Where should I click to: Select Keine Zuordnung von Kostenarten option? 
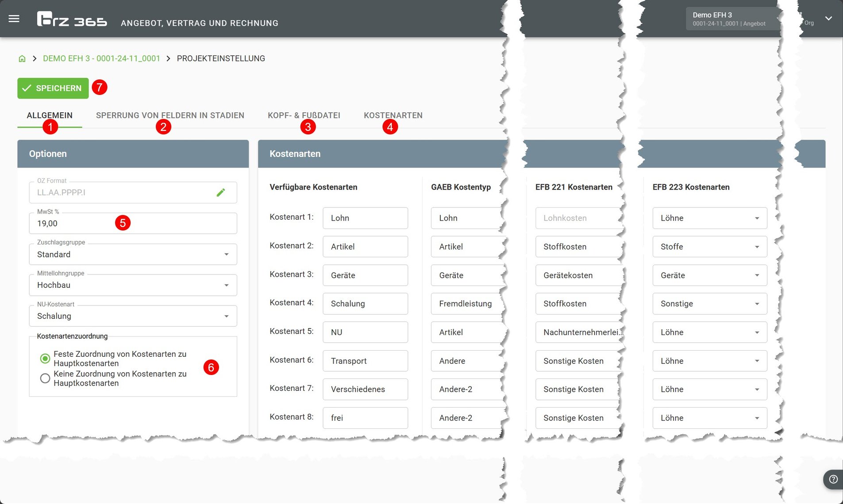45,378
